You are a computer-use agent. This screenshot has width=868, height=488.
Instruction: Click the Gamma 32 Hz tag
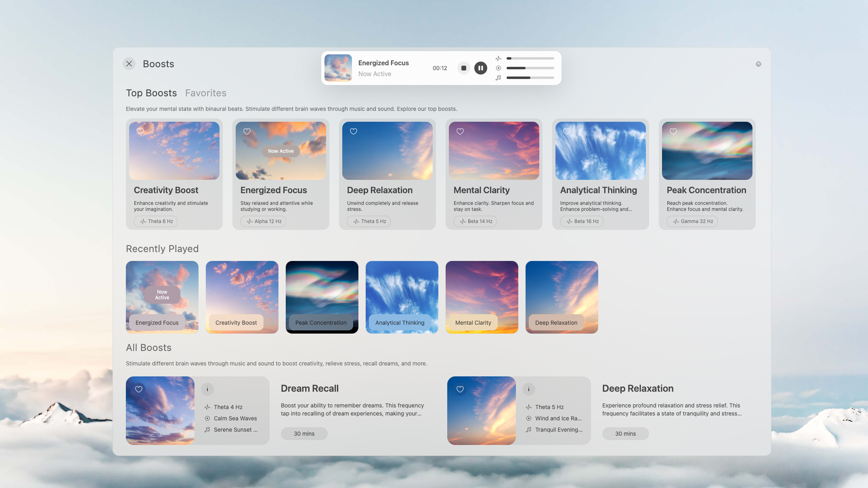pos(692,221)
